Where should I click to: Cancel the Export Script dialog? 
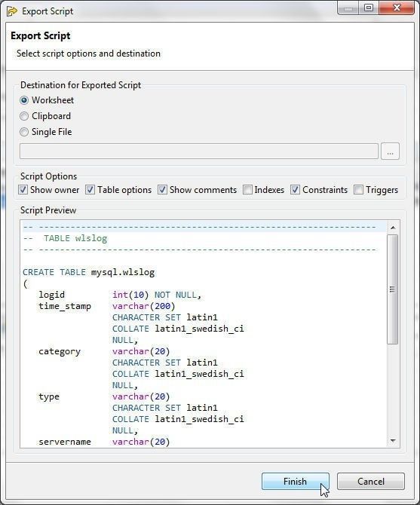371,481
